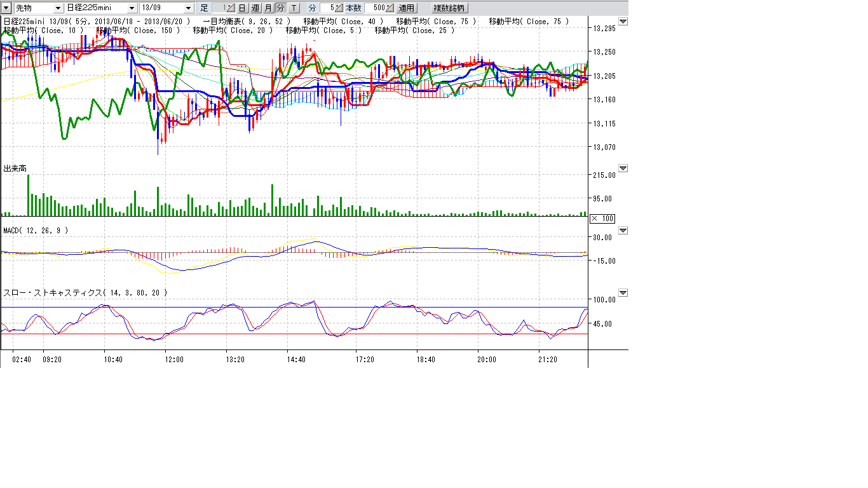The height and width of the screenshot is (488, 868).
Task: Click the T tick chart button
Action: point(294,8)
